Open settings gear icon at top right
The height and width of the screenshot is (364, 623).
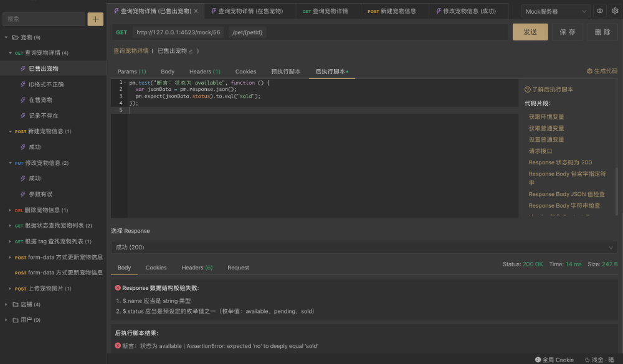(614, 11)
